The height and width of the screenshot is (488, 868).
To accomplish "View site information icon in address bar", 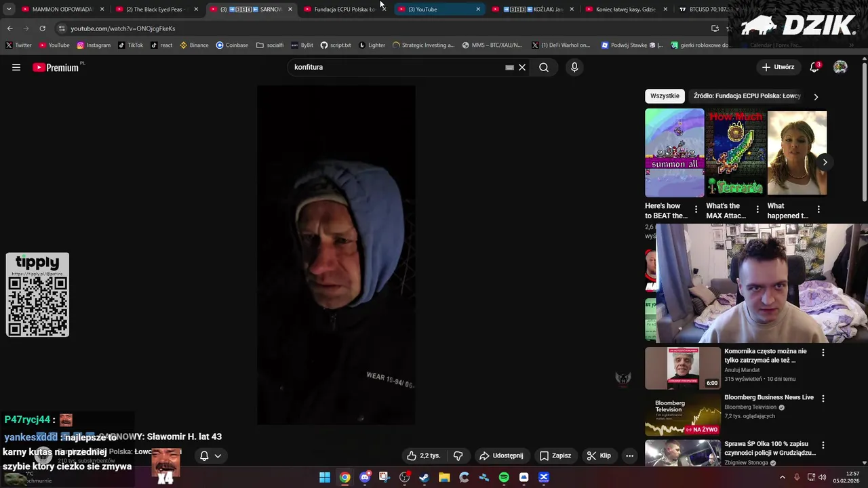I will (62, 28).
